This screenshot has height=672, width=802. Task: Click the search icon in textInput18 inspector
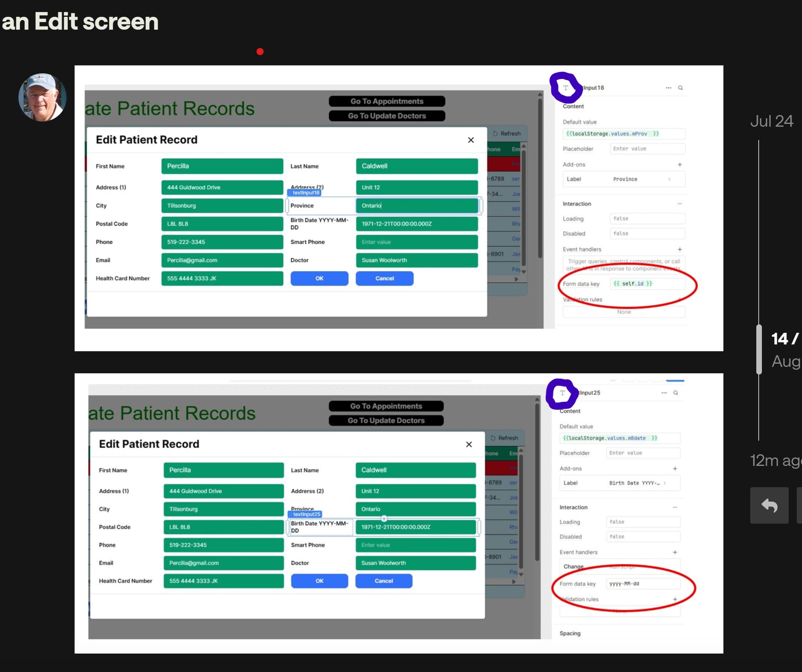point(680,88)
